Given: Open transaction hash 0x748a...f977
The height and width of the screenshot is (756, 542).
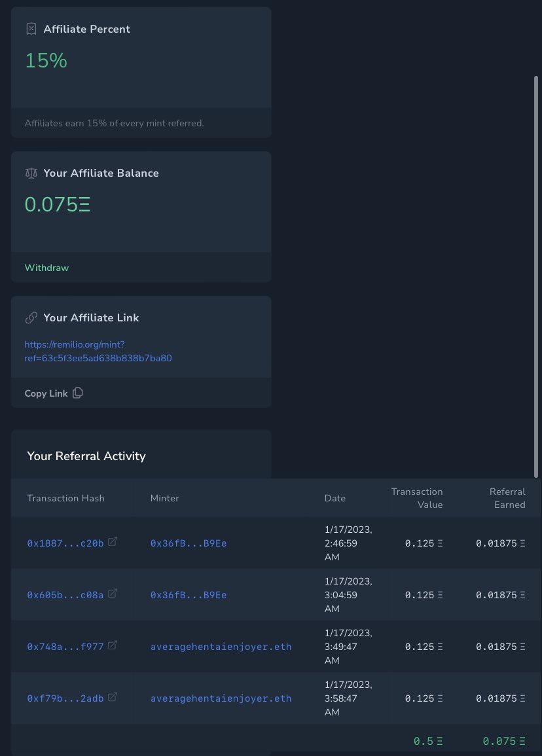Looking at the screenshot, I should [x=65, y=647].
